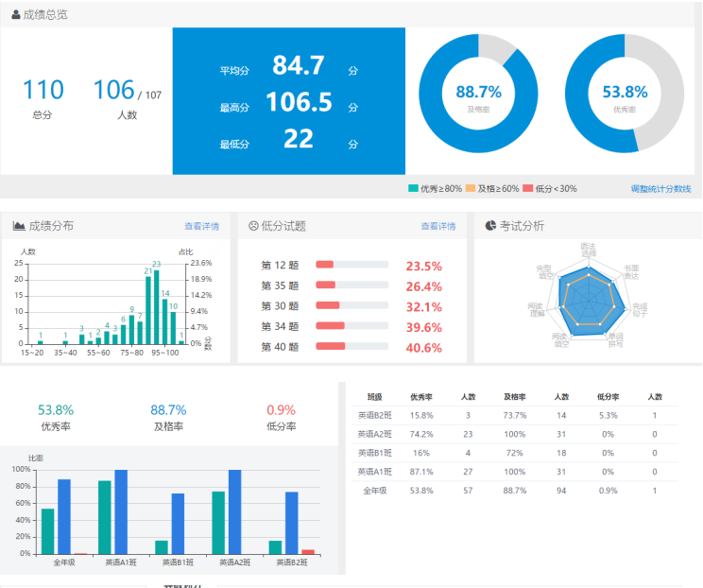Image resolution: width=703 pixels, height=588 pixels.
Task: Click the teal 优秀率 bar of 英语A2班
Action: point(218,523)
